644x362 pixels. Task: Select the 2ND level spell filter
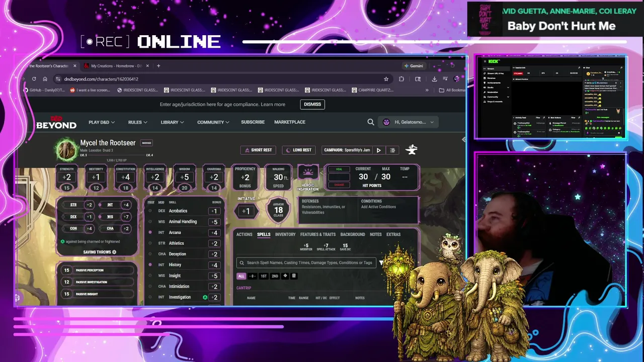[275, 276]
